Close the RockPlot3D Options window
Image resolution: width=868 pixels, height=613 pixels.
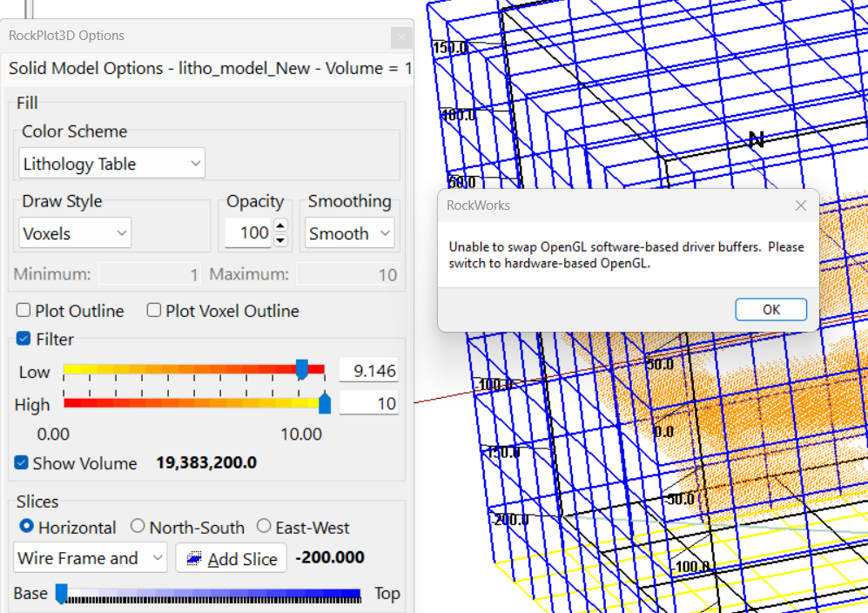coord(400,37)
